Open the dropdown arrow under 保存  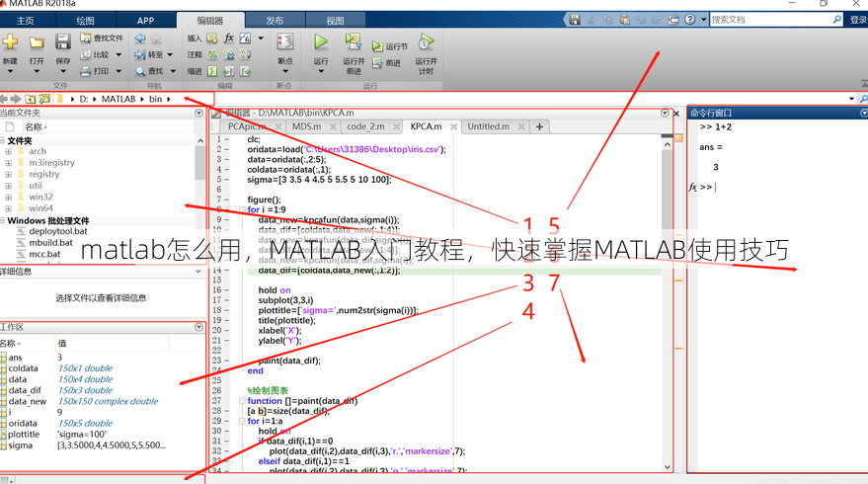point(62,71)
